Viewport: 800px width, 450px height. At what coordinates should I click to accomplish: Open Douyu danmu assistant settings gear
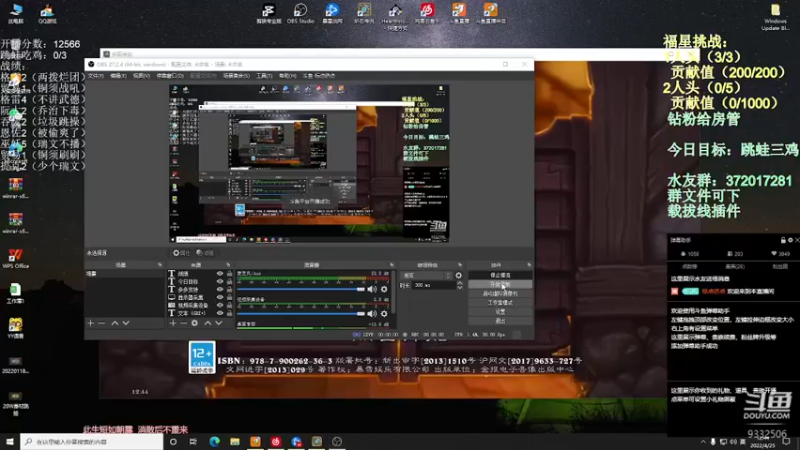click(790, 240)
